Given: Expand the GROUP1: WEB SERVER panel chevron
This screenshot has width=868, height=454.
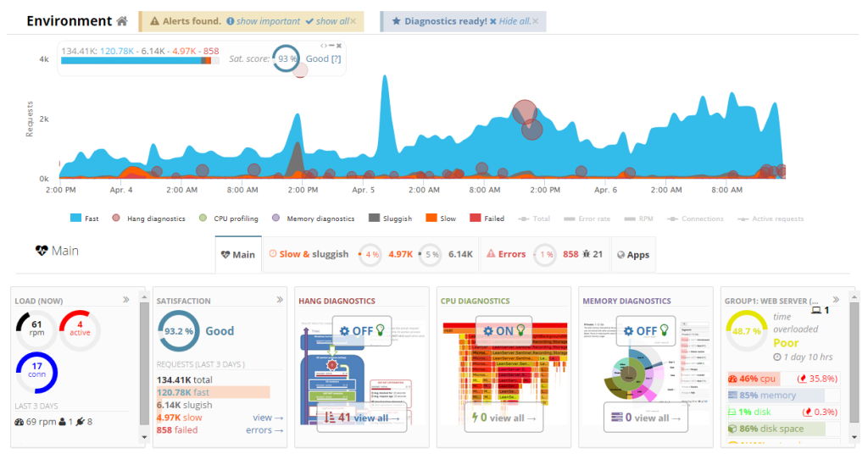Looking at the screenshot, I should (x=836, y=300).
